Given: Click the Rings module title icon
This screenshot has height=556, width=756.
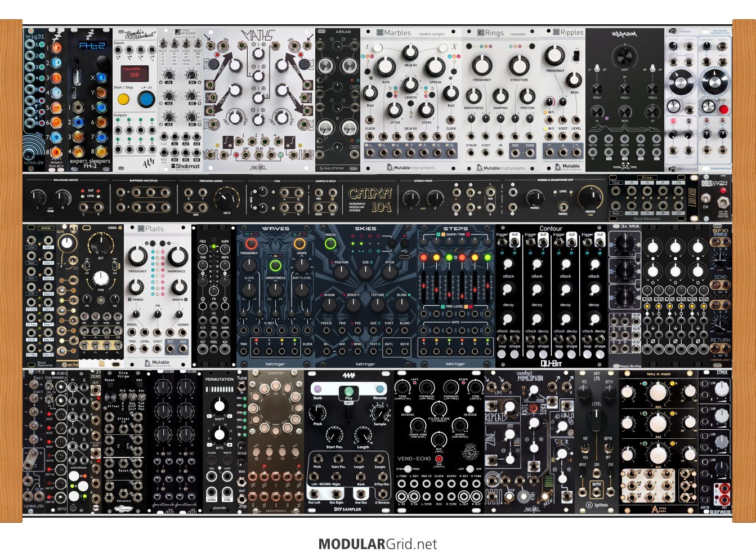Looking at the screenshot, I should pyautogui.click(x=481, y=33).
